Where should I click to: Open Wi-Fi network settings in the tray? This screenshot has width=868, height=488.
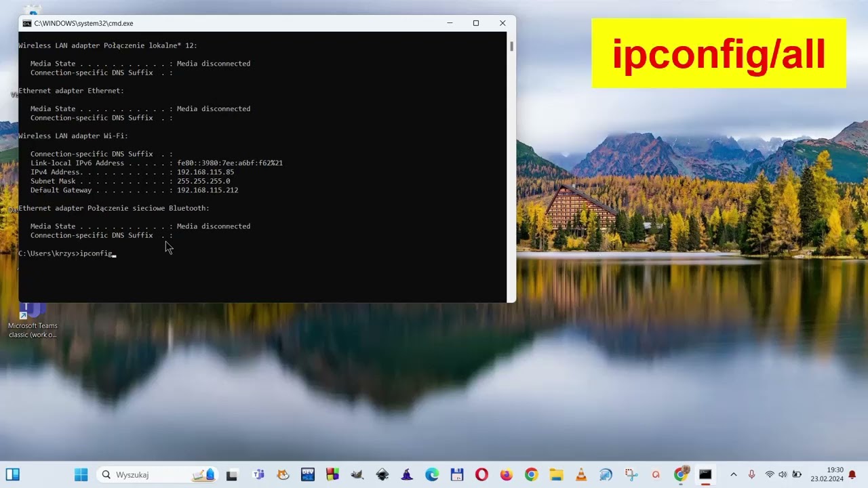tap(770, 474)
